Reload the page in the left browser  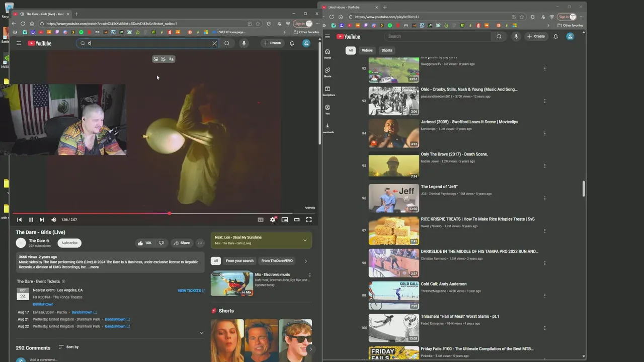tap(23, 24)
